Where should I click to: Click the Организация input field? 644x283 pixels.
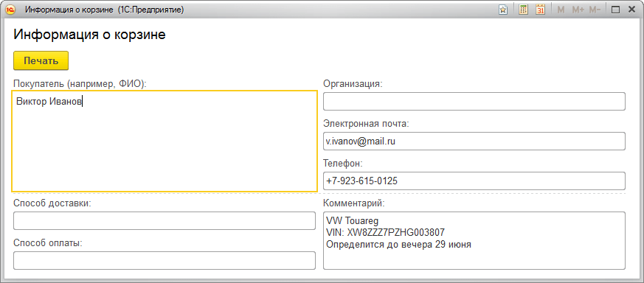pyautogui.click(x=474, y=101)
